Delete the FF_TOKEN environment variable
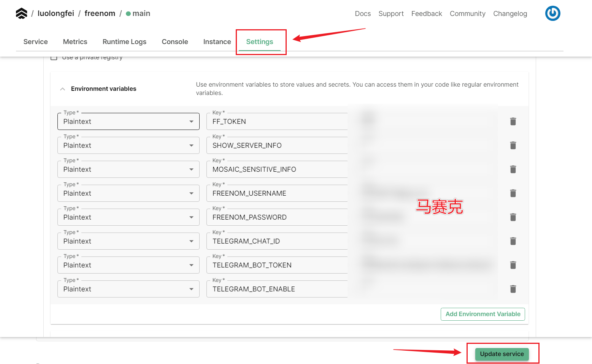 tap(513, 121)
